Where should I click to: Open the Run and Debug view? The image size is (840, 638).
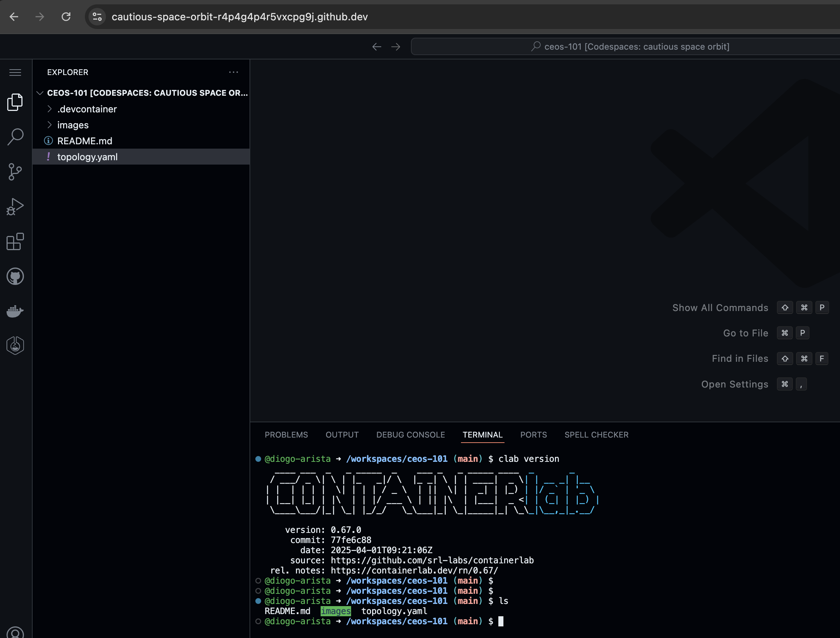point(15,207)
